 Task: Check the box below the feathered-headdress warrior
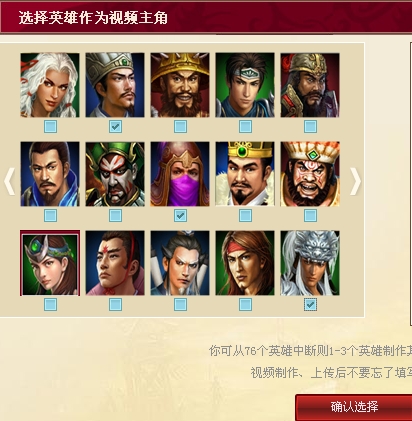[x=310, y=216]
